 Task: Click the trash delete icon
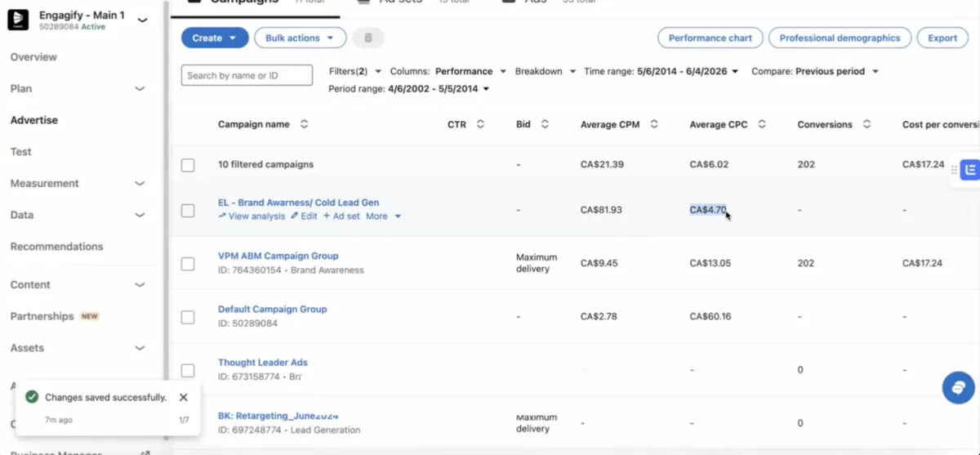[368, 38]
